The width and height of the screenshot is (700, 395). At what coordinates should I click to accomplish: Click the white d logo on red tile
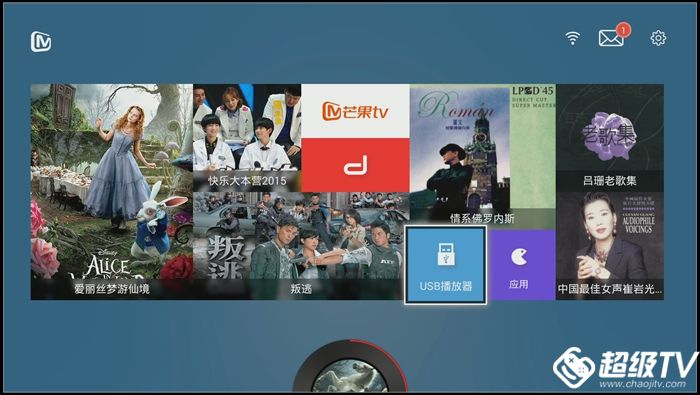tap(355, 165)
